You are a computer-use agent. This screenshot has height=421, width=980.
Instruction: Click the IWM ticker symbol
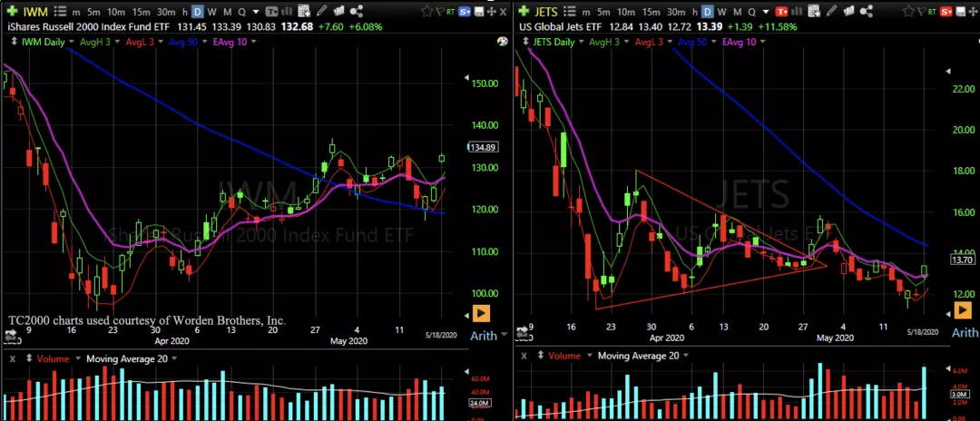(x=38, y=10)
